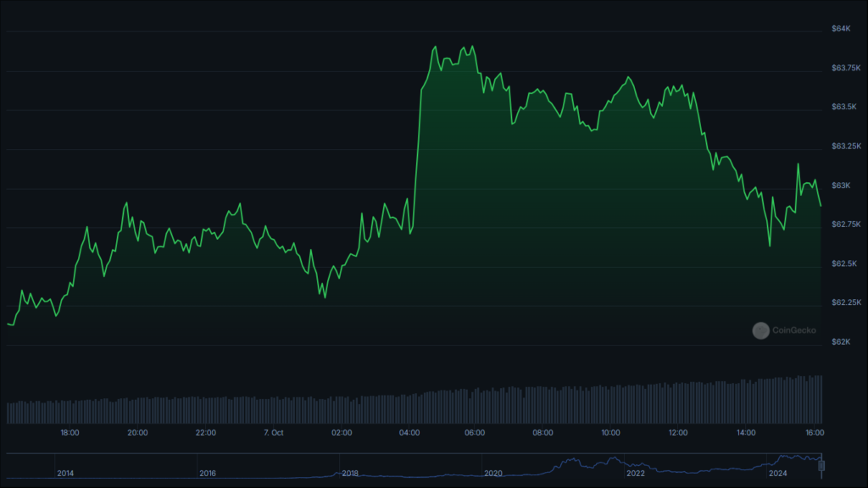Click the 7. Oct date axis label
868x488 pixels.
pyautogui.click(x=274, y=433)
